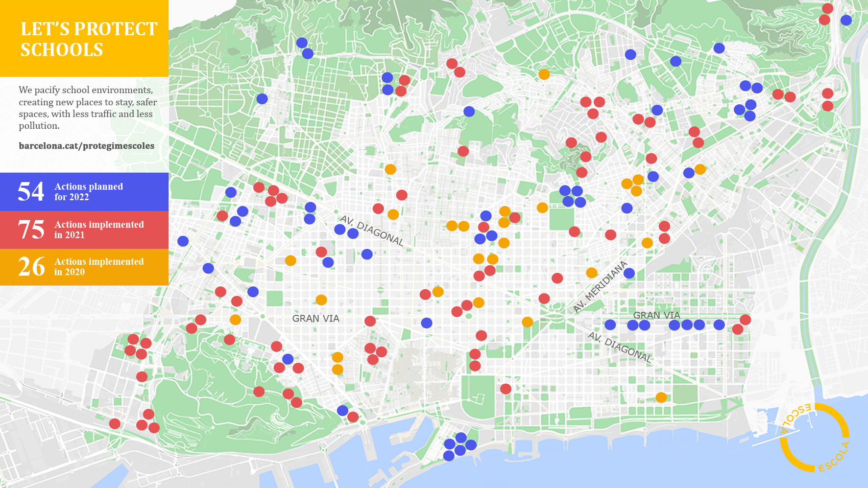Click the lone orange dot at the map's northern edge
The height and width of the screenshot is (488, 868).
(544, 74)
